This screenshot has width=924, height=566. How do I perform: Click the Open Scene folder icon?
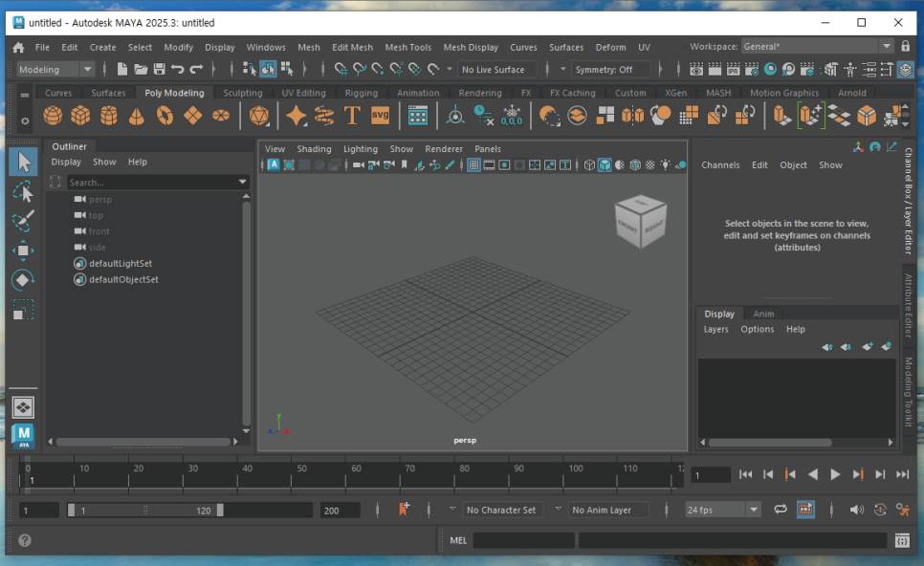(x=141, y=70)
